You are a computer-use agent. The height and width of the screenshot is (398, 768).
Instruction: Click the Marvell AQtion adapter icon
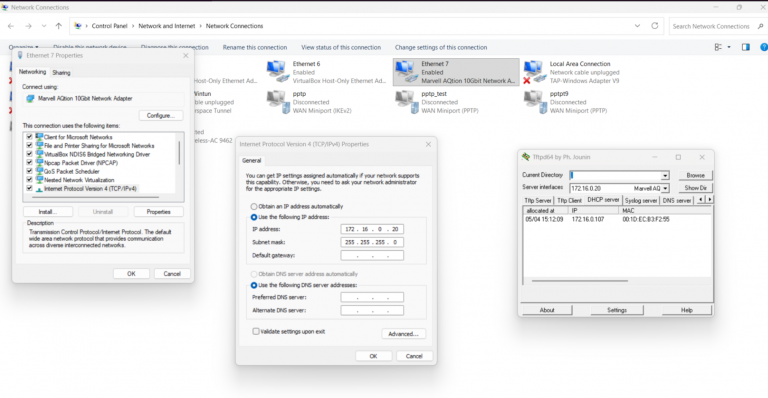[x=30, y=98]
